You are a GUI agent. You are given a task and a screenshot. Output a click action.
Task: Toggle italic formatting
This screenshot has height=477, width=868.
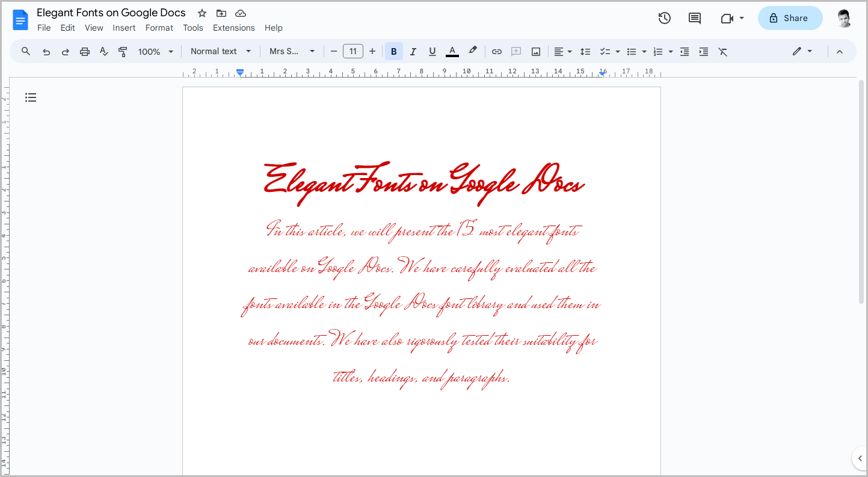413,51
